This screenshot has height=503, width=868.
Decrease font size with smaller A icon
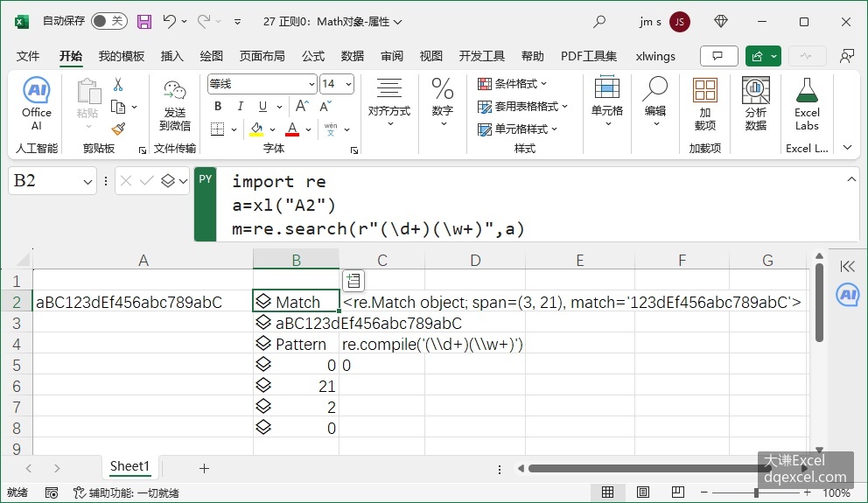pyautogui.click(x=325, y=106)
